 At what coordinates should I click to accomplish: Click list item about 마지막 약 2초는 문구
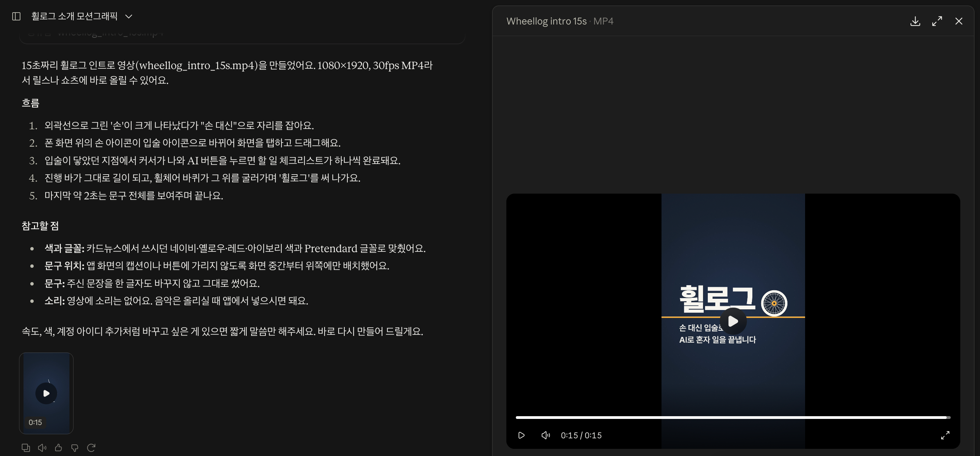tap(133, 195)
